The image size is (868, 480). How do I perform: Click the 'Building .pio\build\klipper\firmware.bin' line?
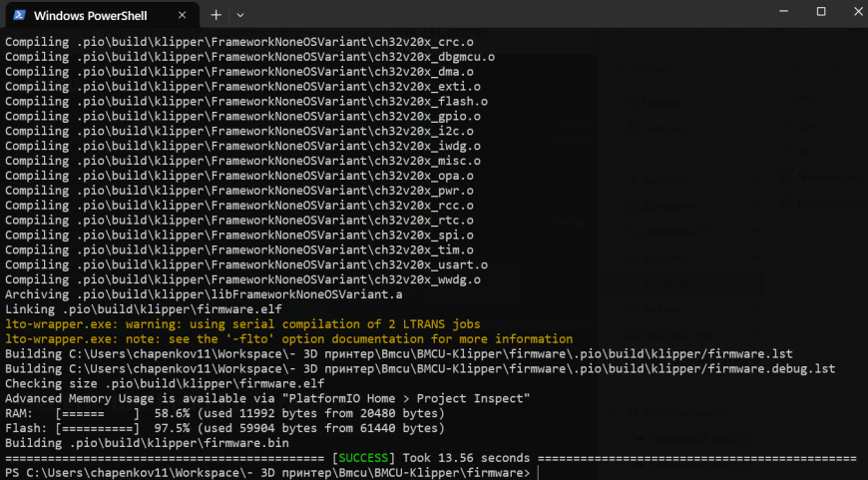[147, 443]
